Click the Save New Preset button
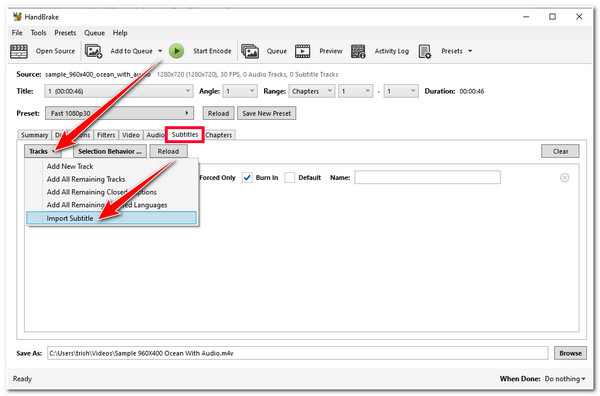The height and width of the screenshot is (396, 600). coord(267,113)
